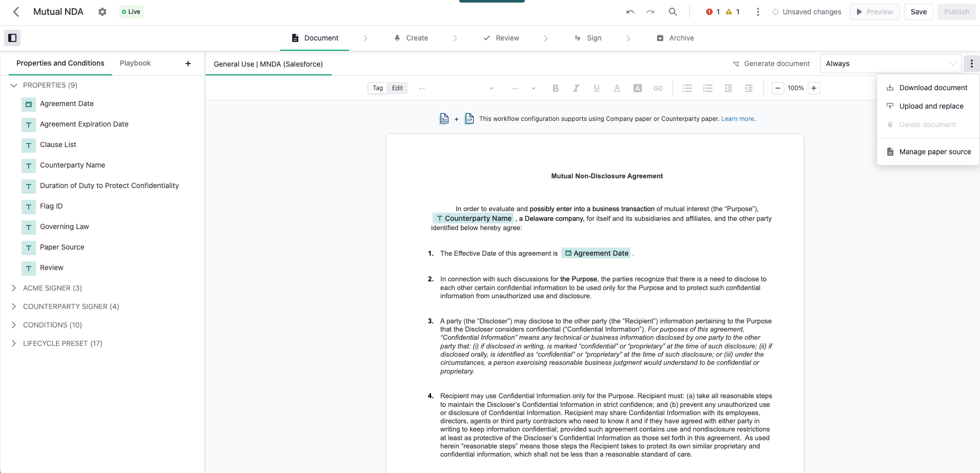Increase zoom with the plus button
This screenshot has height=473, width=980.
point(813,88)
